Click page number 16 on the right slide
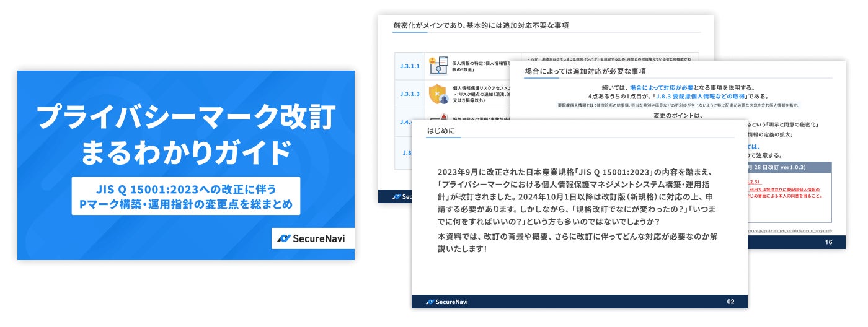Image resolution: width=868 pixels, height=327 pixels. [x=828, y=243]
